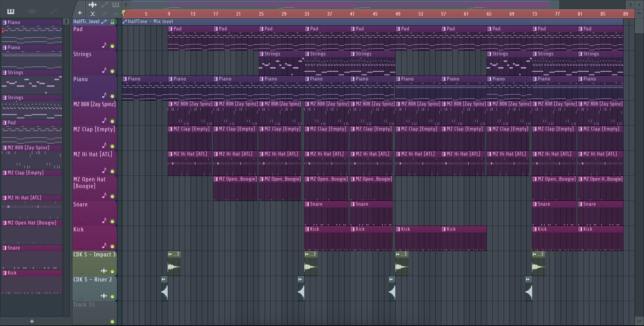Mute the Snare track with its green LED
Screen dimensions: 644x326
(112, 222)
